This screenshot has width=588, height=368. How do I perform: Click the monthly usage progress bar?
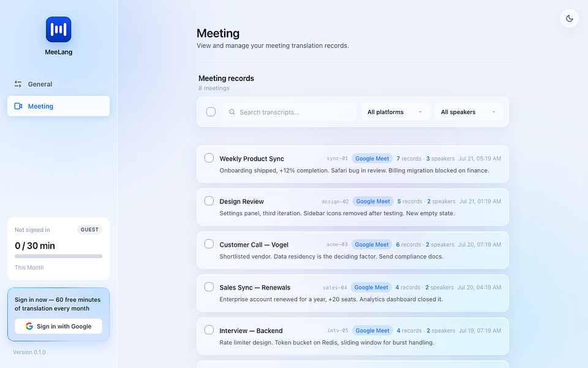59,256
